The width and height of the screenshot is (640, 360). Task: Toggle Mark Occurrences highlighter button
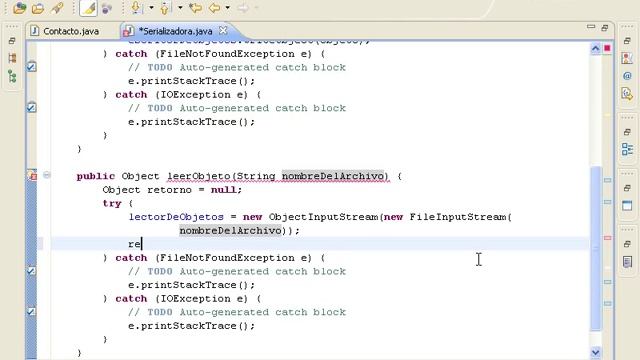88,8
